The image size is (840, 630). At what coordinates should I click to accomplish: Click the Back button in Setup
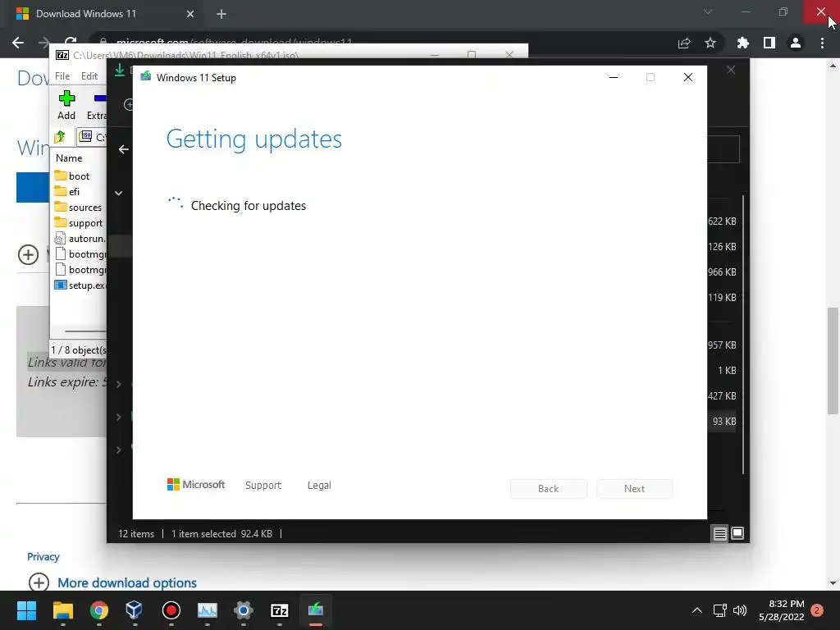[549, 489]
